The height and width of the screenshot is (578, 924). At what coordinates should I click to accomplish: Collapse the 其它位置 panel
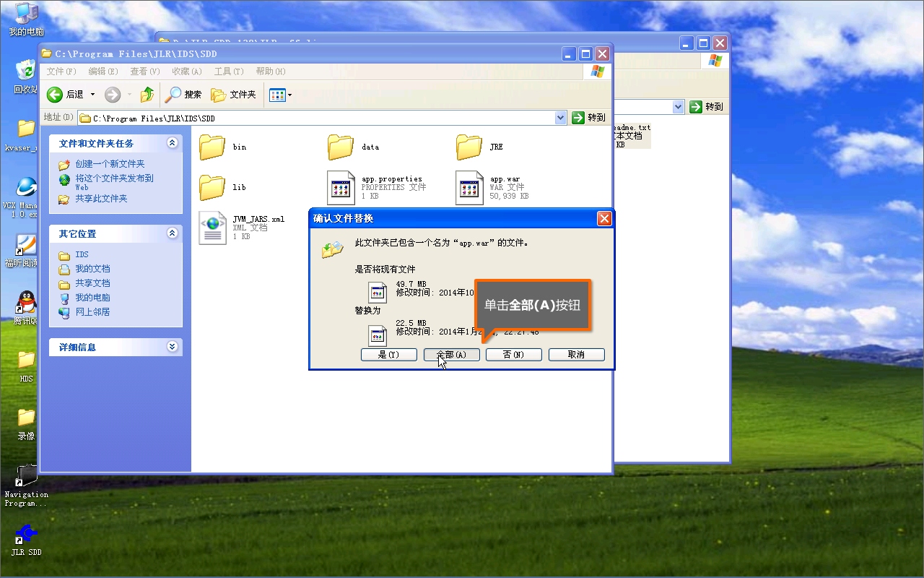[x=172, y=233]
